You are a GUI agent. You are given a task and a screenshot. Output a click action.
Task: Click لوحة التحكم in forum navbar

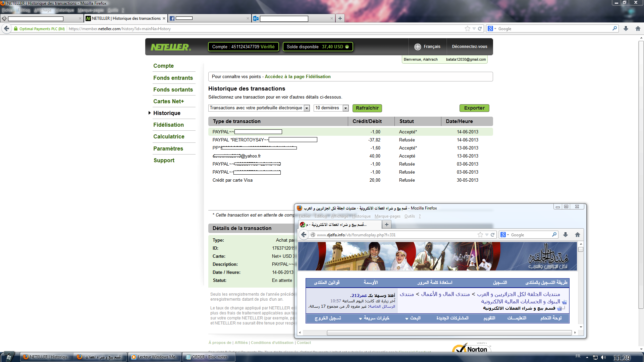pyautogui.click(x=551, y=318)
